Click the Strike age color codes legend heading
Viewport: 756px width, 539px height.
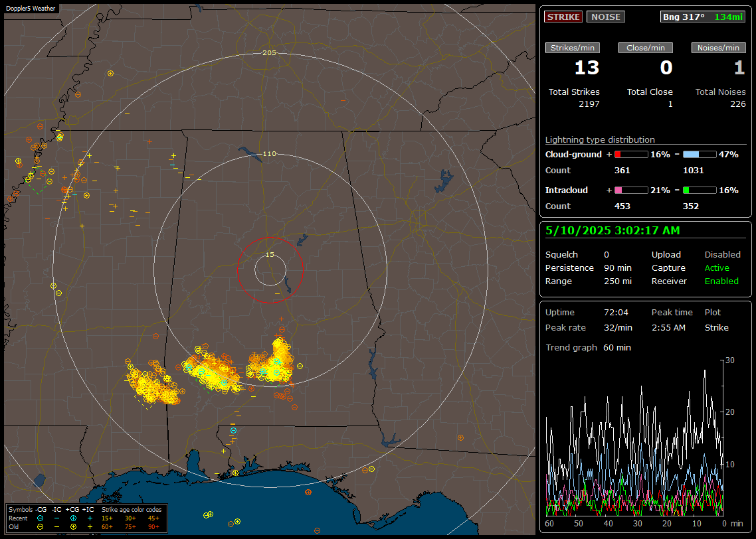[131, 510]
